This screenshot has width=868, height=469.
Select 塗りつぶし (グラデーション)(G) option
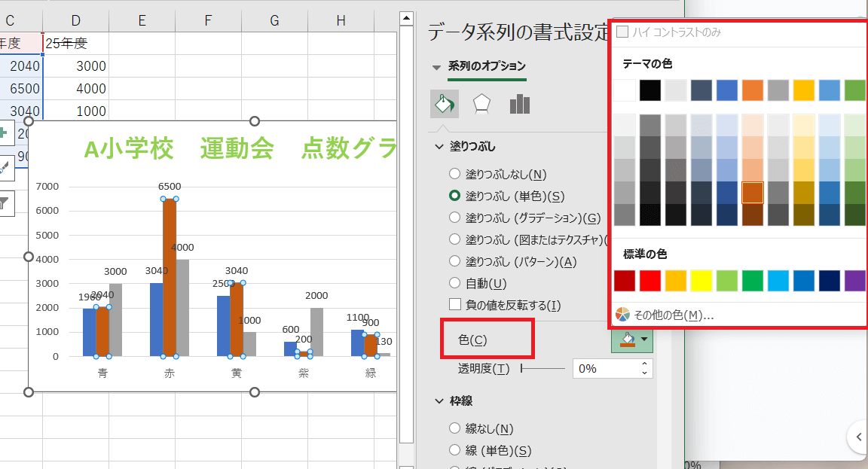pyautogui.click(x=524, y=218)
